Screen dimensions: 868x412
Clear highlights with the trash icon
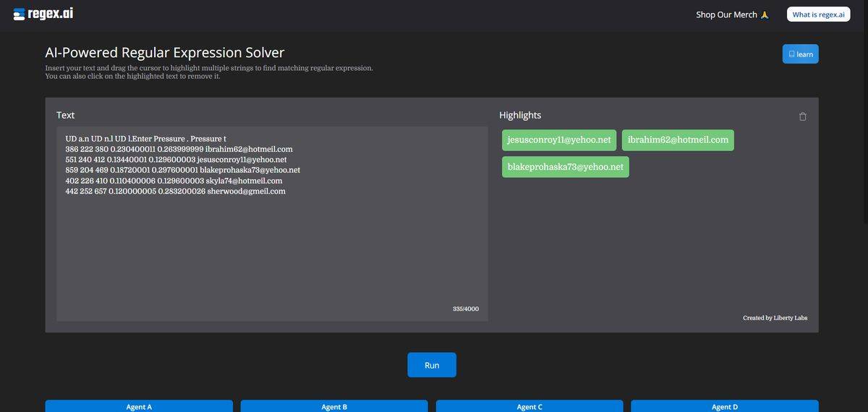click(802, 116)
